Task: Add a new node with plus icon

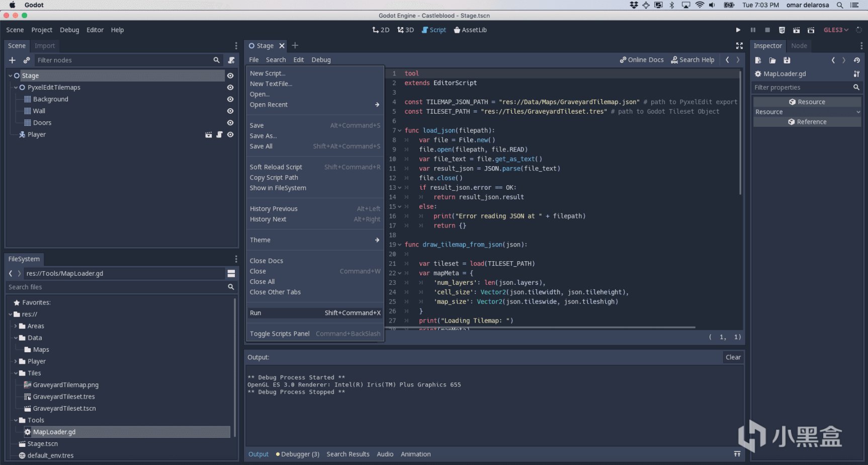Action: (13, 60)
